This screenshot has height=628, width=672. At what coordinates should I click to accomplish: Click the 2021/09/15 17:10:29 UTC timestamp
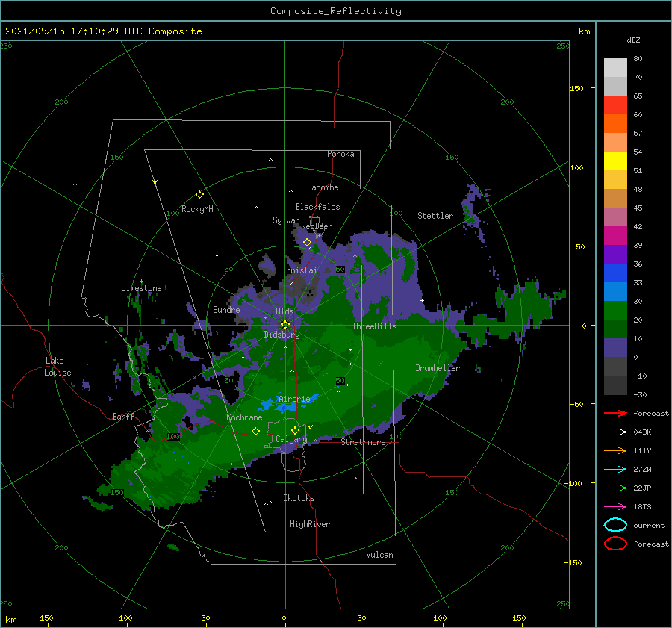[x=74, y=31]
